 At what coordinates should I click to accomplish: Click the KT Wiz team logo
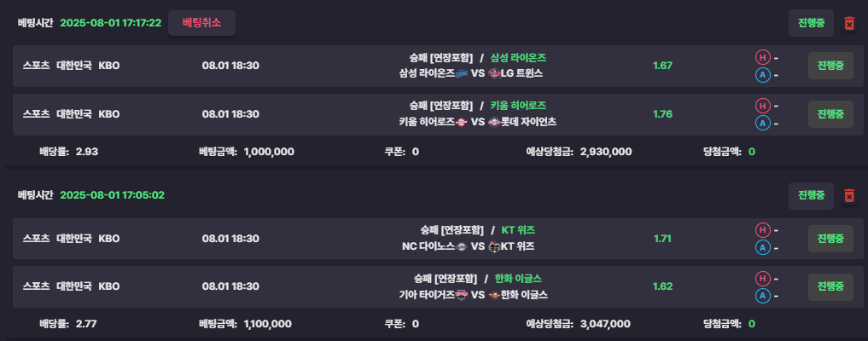pos(494,246)
